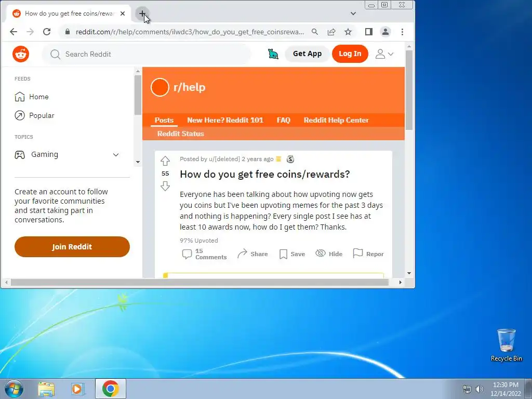Click the Chrome icon on the taskbar
Screen dimensions: 532x399
pyautogui.click(x=111, y=389)
